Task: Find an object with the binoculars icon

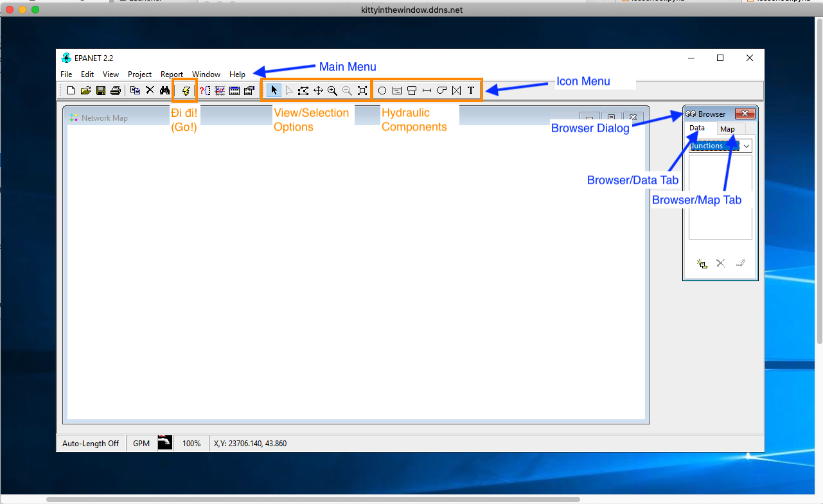Action: pyautogui.click(x=164, y=91)
